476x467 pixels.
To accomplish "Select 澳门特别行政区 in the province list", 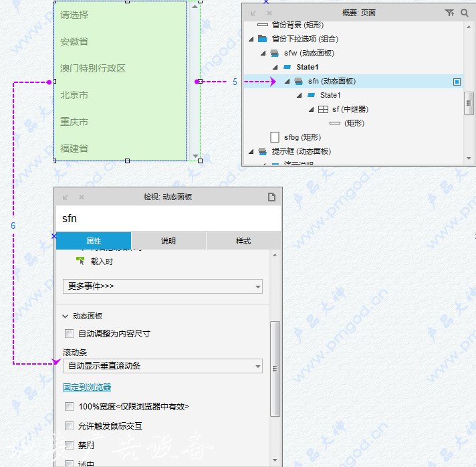I will tap(92, 68).
